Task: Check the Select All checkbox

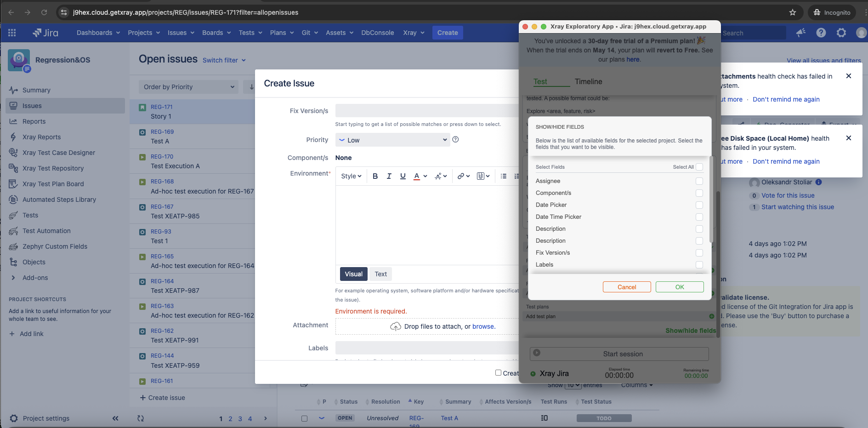Action: click(699, 167)
